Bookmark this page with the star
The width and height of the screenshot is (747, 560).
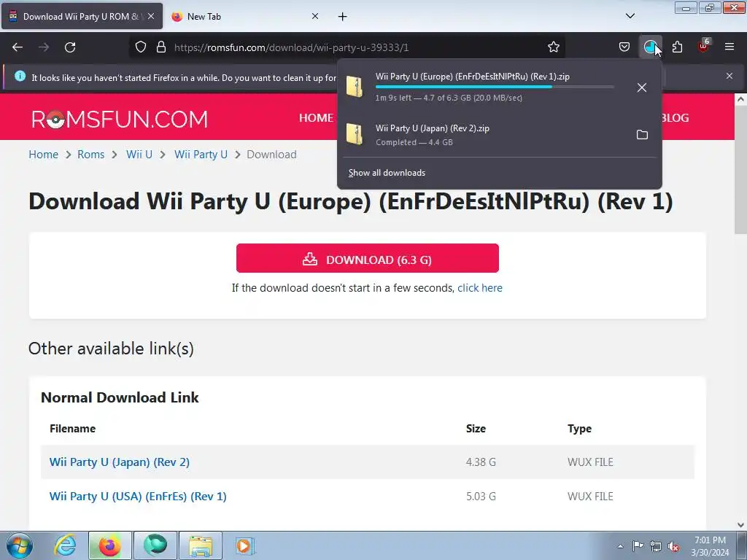[x=554, y=47]
